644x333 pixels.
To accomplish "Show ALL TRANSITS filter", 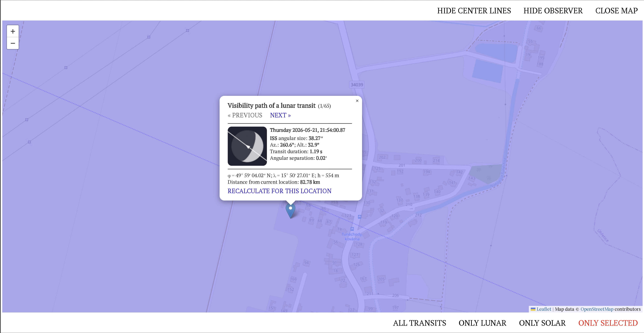I will [419, 323].
